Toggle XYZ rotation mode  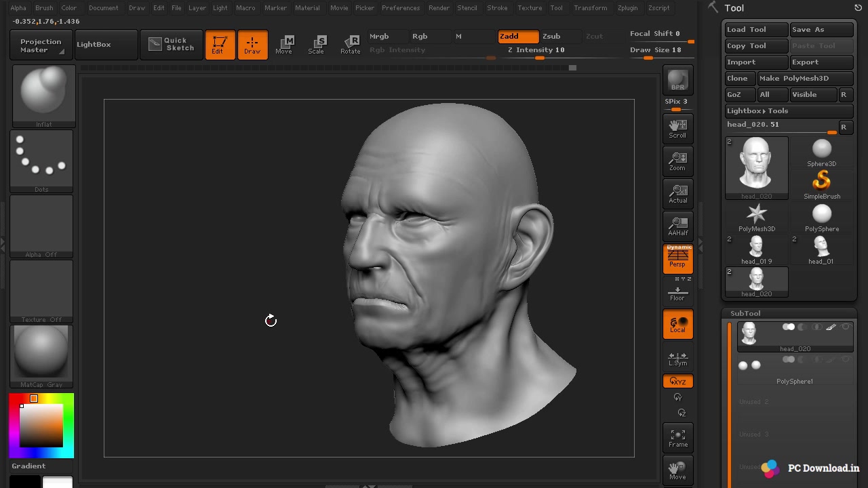677,382
